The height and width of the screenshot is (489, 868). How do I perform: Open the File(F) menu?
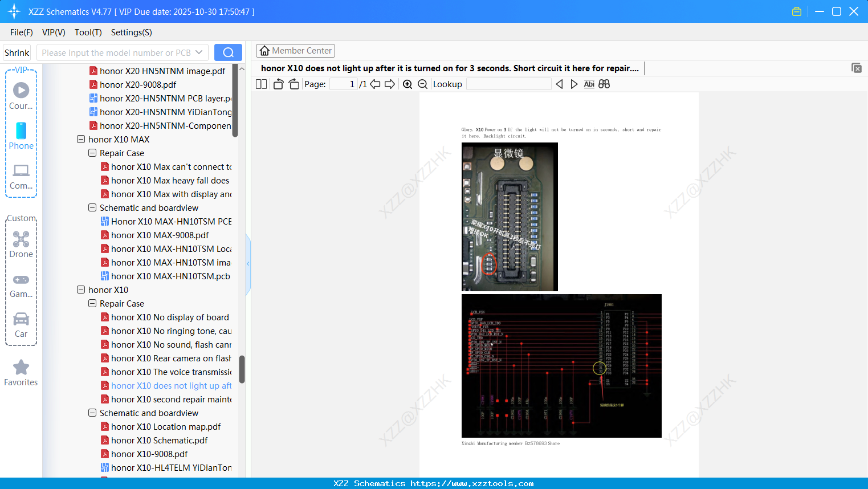[22, 32]
